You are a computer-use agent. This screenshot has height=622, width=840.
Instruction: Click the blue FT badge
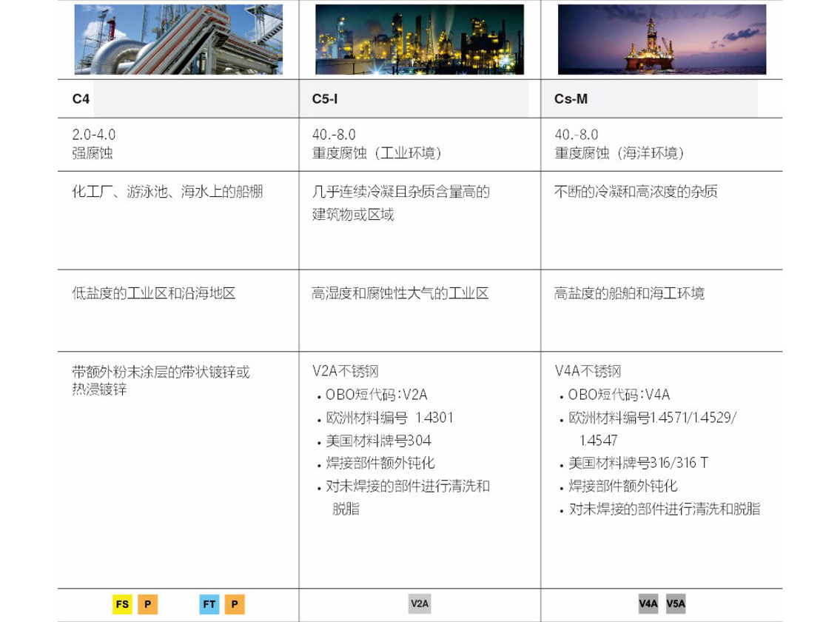click(x=209, y=605)
